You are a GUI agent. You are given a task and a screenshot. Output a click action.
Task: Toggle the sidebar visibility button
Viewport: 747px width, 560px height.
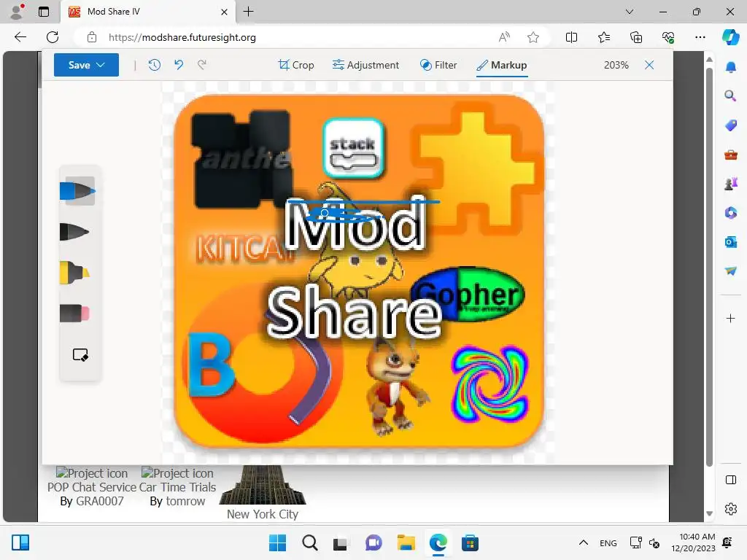[730, 480]
